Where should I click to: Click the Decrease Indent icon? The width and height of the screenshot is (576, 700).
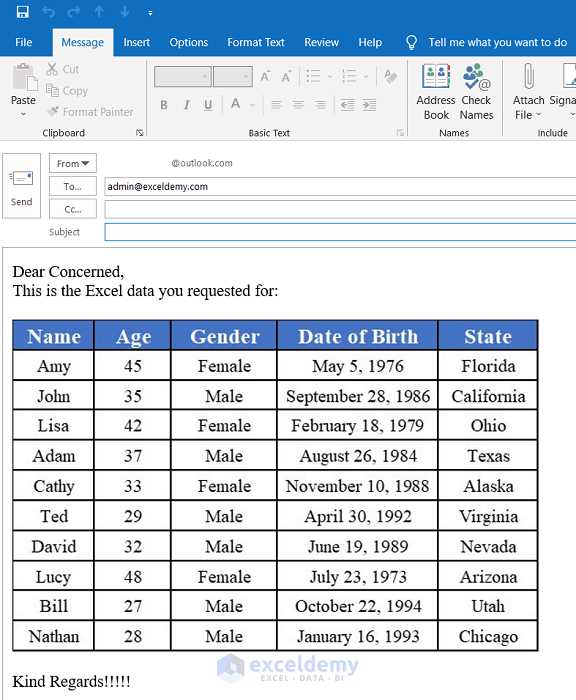click(347, 105)
